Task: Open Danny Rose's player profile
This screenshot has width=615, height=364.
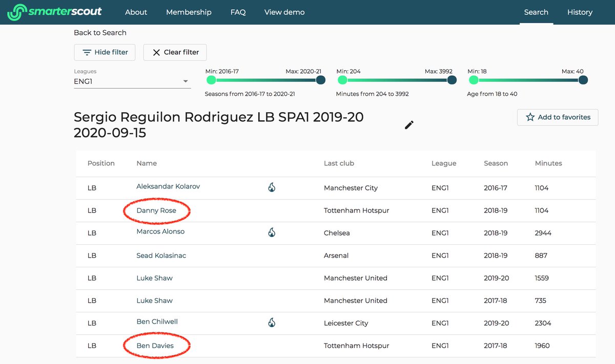Action: [x=156, y=210]
